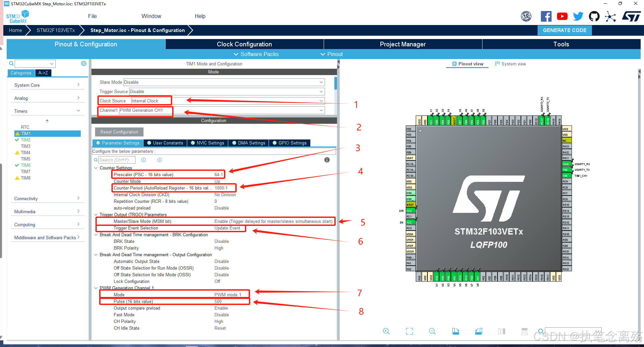Select TIM3 in the Timers list

tap(25, 146)
